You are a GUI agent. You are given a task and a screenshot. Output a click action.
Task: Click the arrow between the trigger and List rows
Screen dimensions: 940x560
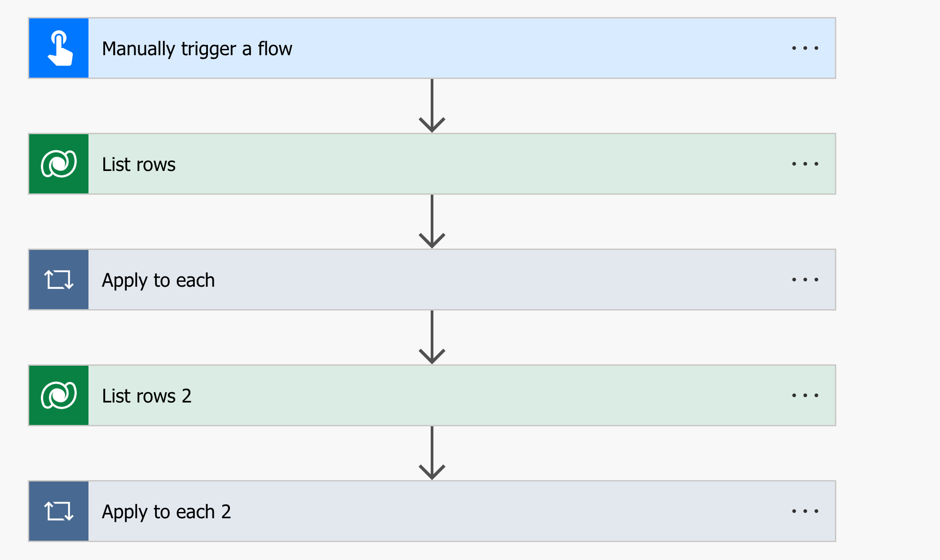pyautogui.click(x=432, y=106)
